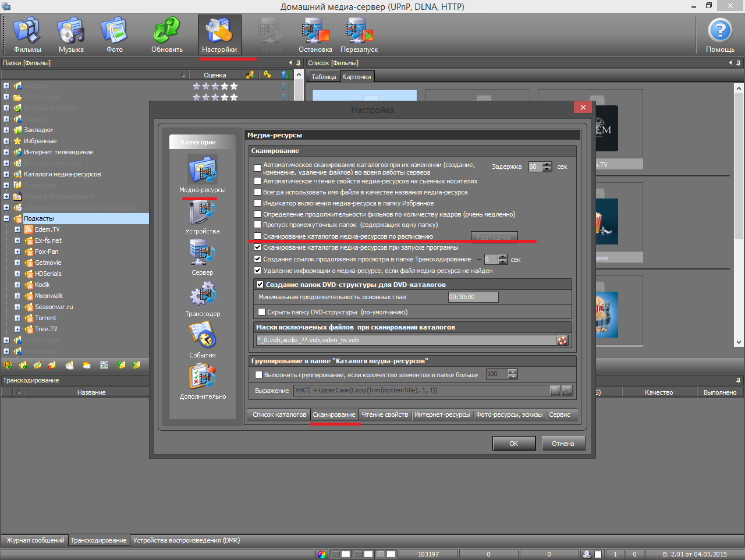The height and width of the screenshot is (560, 745).
Task: Open the События category icon
Action: [203, 337]
